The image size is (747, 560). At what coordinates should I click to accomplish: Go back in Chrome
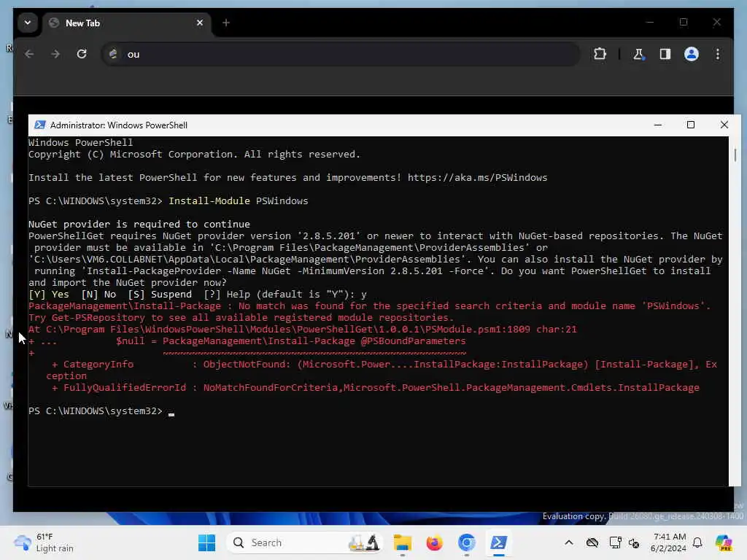[29, 54]
